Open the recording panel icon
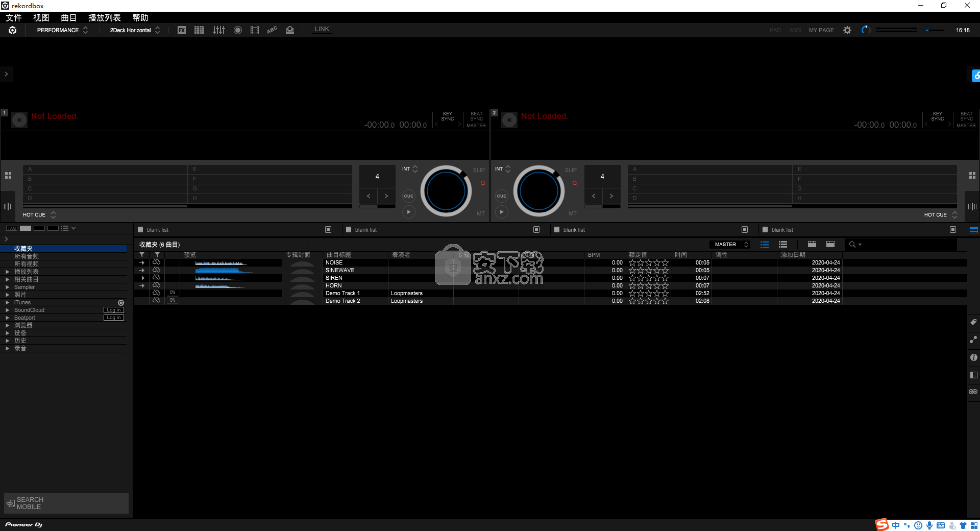 pos(238,30)
